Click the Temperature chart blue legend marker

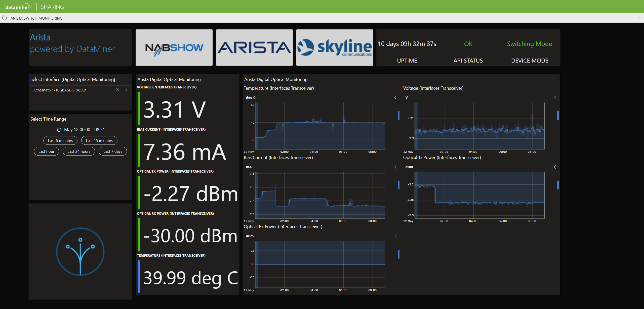pyautogui.click(x=399, y=116)
